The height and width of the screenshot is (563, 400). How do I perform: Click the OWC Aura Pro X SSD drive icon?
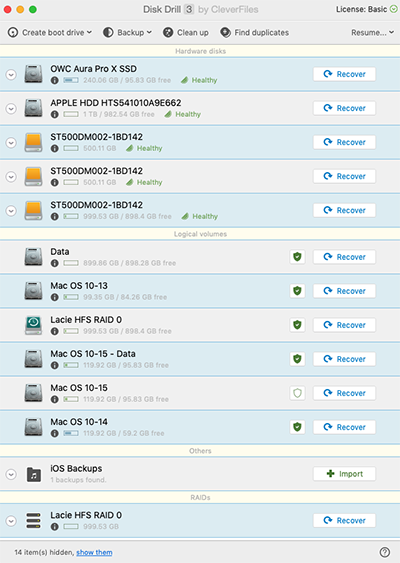(33, 74)
